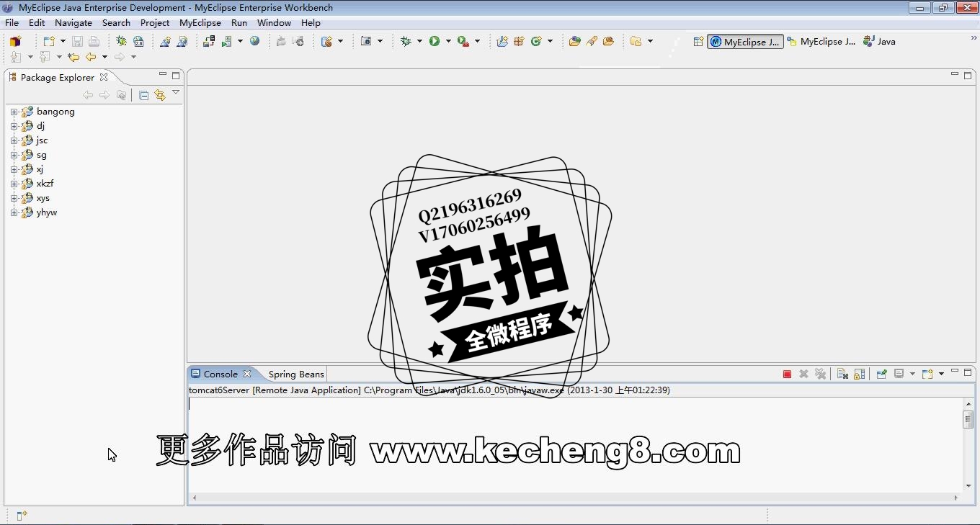Toggle Pin Console icon
Viewport: 980px width, 525px height.
[881, 374]
